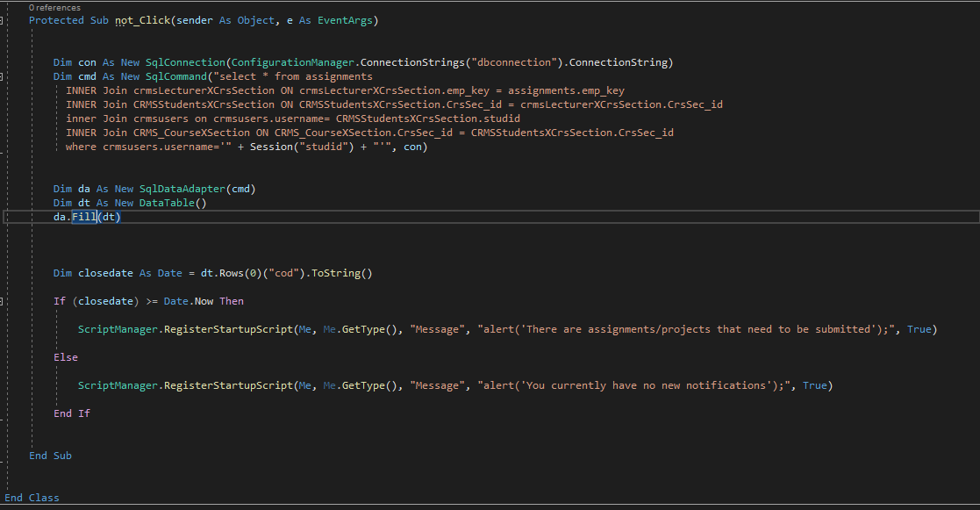Screen dimensions: 980x510
Task: Click Date.Now in the If condition
Action: click(x=189, y=301)
